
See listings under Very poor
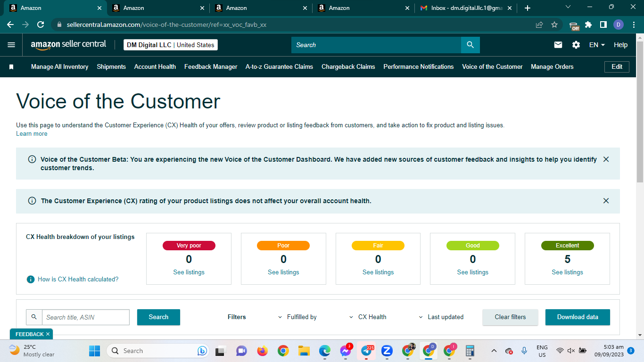(189, 272)
